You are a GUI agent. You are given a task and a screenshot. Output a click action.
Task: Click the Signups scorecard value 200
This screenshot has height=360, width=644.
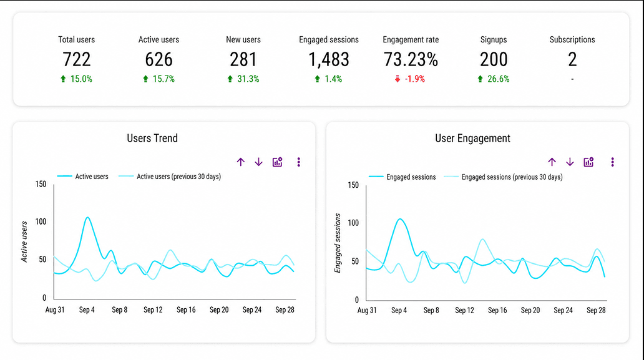494,59
